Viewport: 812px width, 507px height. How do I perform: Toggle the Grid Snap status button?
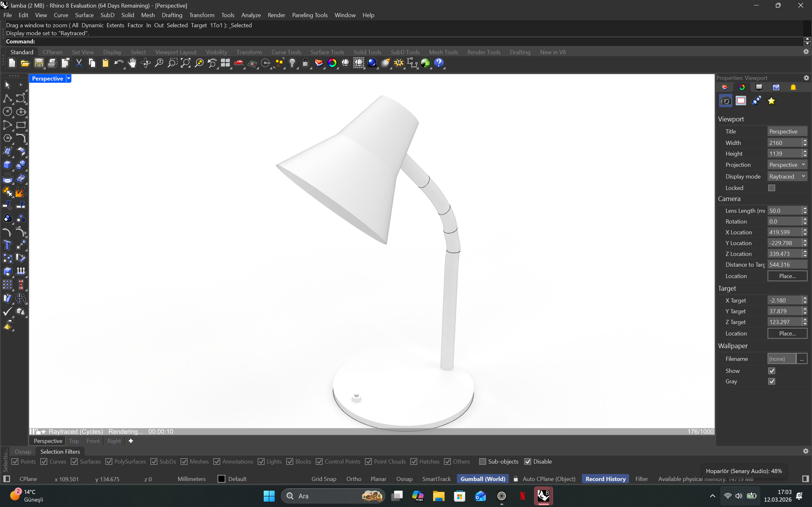pyautogui.click(x=323, y=479)
